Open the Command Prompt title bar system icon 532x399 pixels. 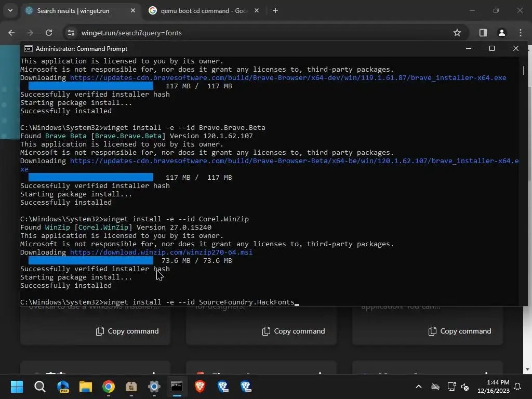29,49
